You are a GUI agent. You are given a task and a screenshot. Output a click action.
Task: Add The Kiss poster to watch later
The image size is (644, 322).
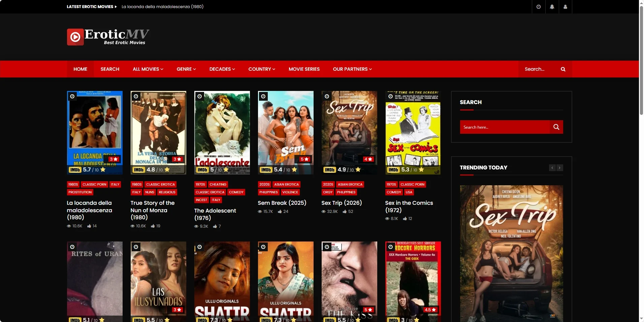coord(327,247)
